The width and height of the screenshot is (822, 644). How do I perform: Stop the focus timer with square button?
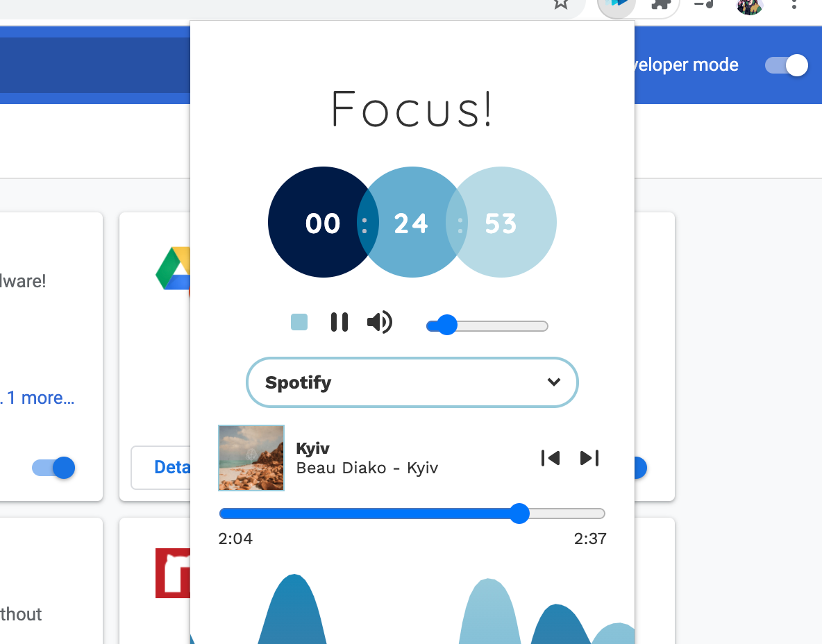click(x=299, y=322)
